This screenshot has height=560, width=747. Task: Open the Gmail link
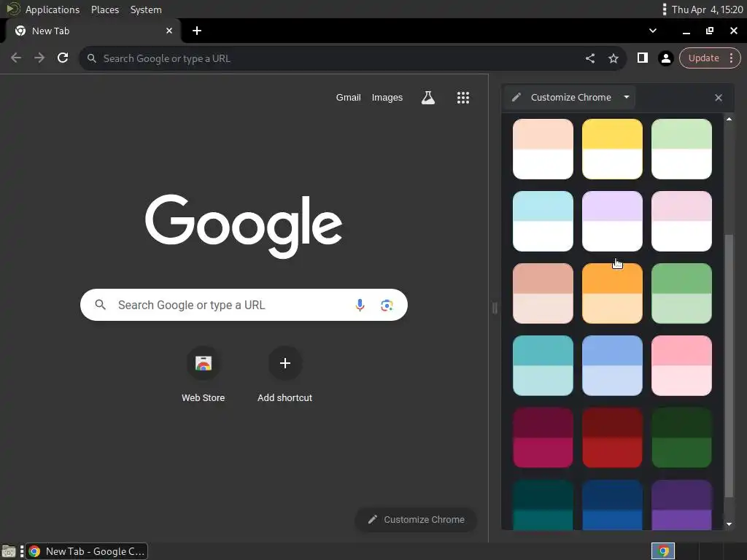tap(348, 97)
